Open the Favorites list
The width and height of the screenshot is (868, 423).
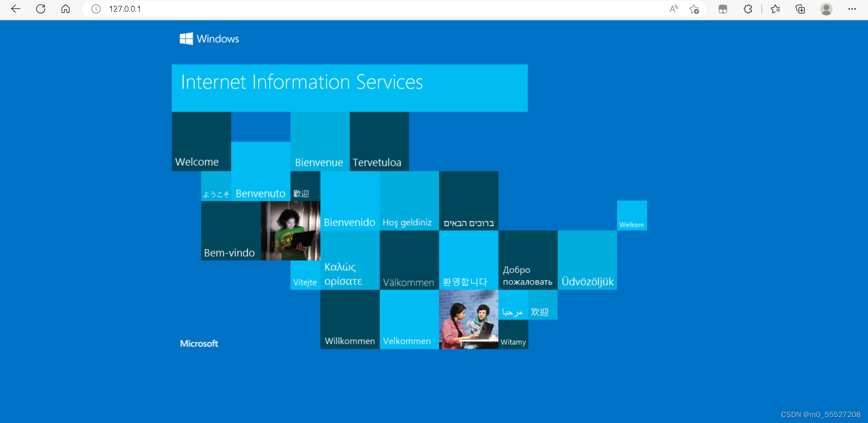point(775,9)
